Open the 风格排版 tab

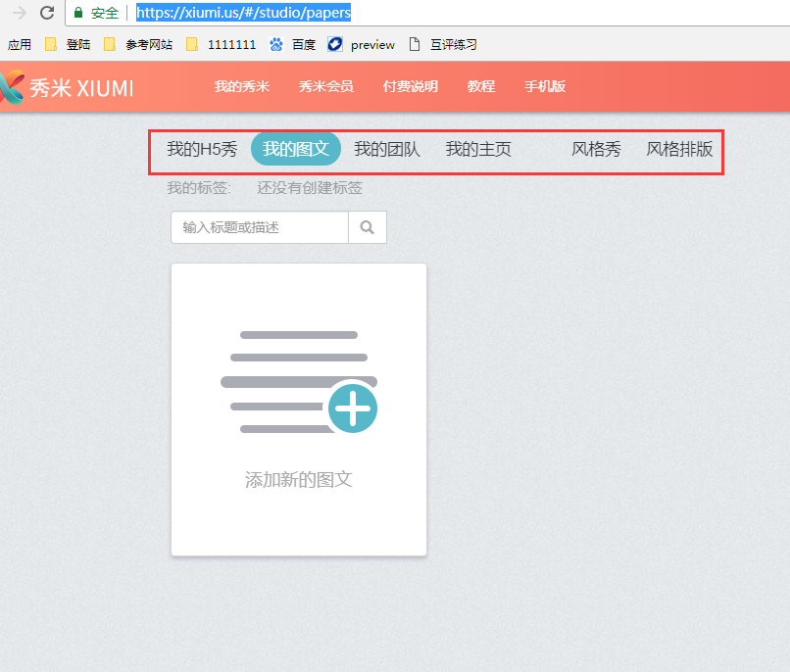click(x=680, y=150)
